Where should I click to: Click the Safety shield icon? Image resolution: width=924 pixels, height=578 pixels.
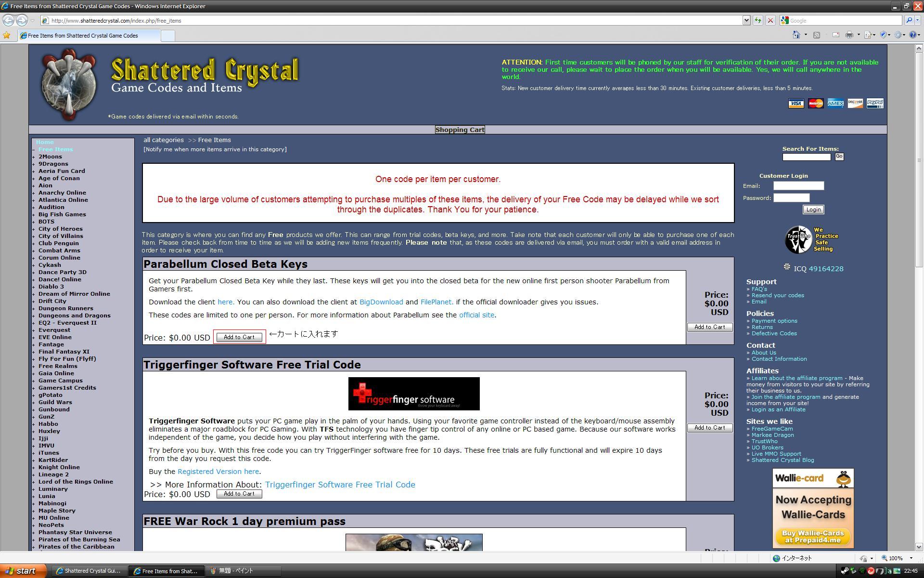point(883,35)
